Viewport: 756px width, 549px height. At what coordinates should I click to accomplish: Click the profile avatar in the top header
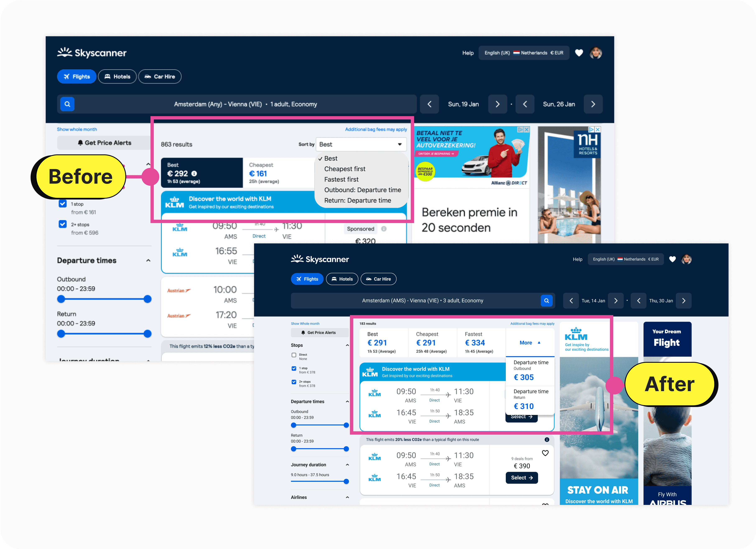(x=596, y=53)
